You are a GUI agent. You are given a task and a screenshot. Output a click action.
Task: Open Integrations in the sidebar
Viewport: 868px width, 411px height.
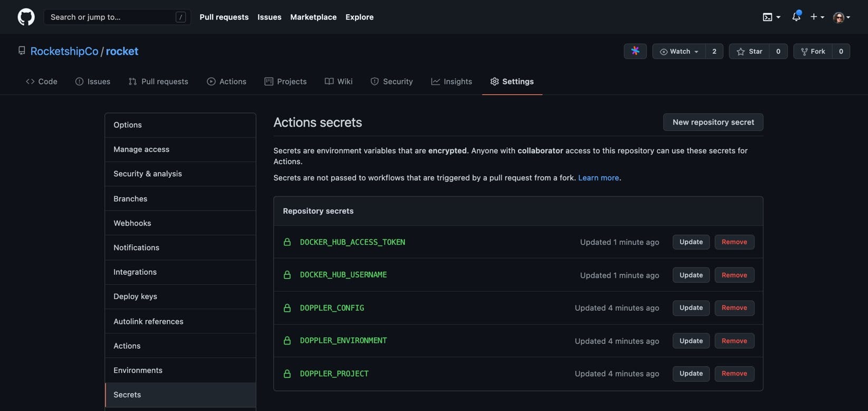[x=180, y=272]
